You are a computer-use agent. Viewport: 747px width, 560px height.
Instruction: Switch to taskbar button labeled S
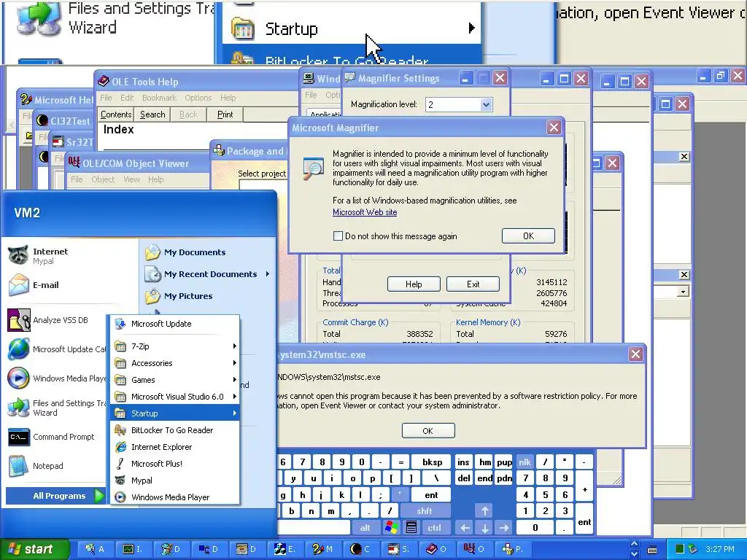[x=398, y=549]
